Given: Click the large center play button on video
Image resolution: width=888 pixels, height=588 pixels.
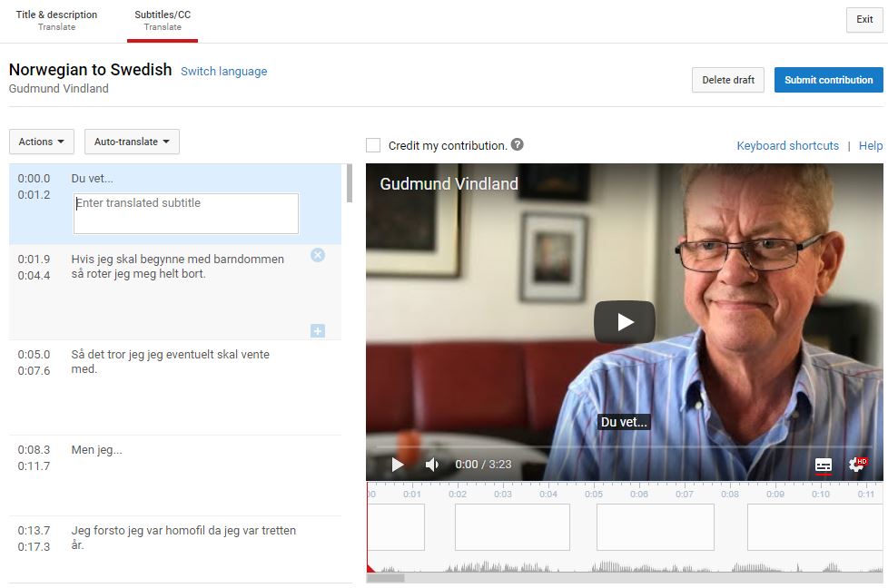Looking at the screenshot, I should (624, 322).
